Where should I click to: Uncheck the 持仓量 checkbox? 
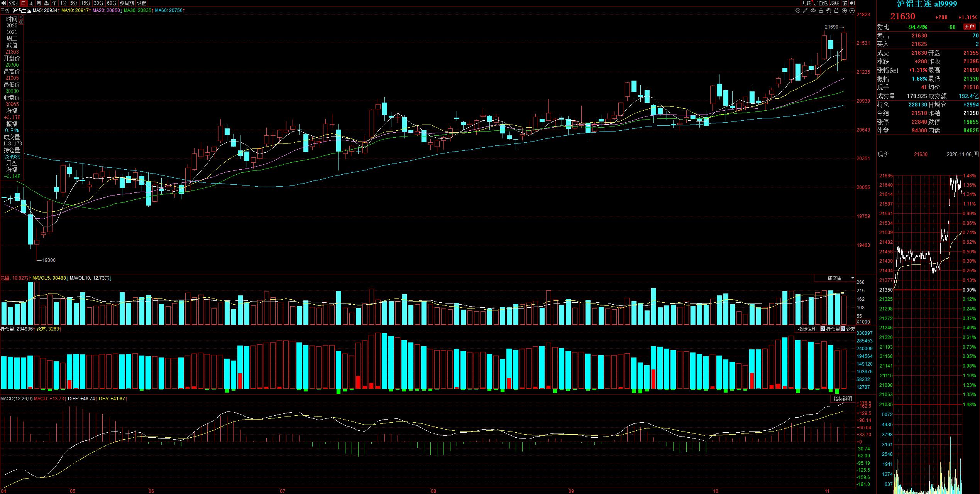point(823,329)
